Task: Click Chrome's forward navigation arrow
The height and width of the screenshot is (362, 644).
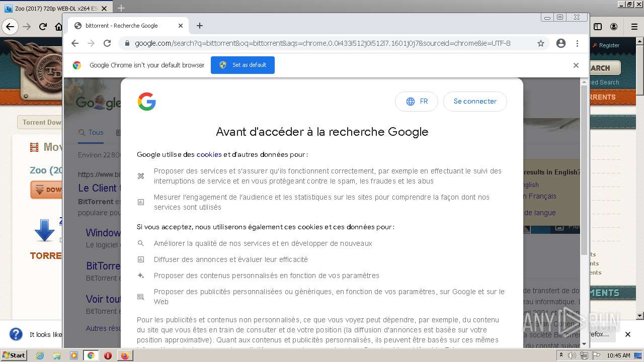Action: 91,43
